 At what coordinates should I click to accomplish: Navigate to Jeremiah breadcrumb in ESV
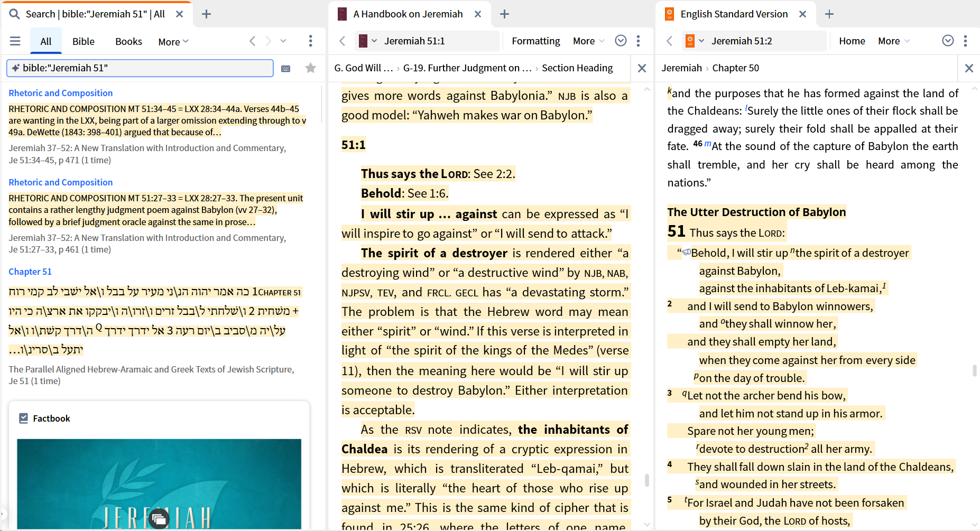[682, 68]
